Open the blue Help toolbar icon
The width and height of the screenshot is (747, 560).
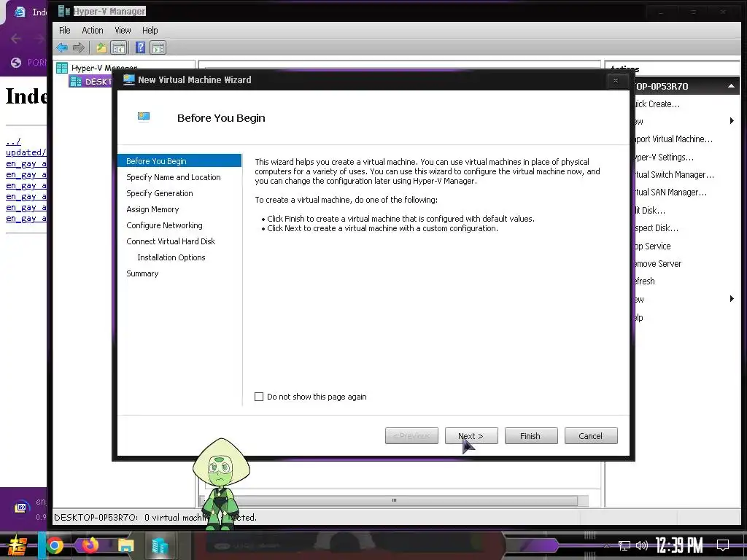click(x=140, y=47)
